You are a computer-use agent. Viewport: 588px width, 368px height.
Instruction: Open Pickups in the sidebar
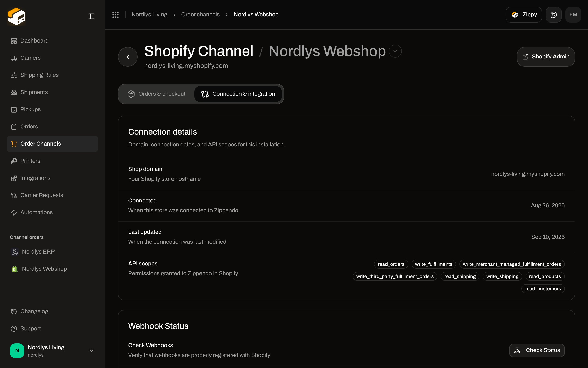click(52, 109)
